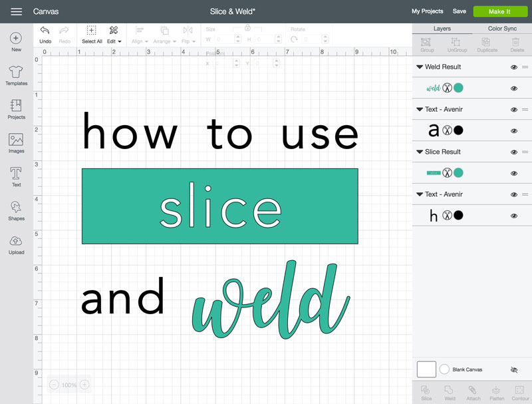
Task: Collapse the Weld Result group
Action: (x=419, y=67)
